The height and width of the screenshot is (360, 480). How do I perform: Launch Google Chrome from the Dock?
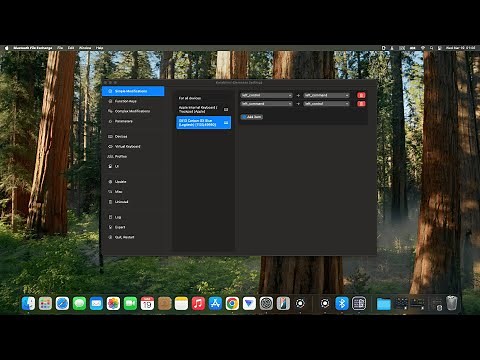[232, 304]
